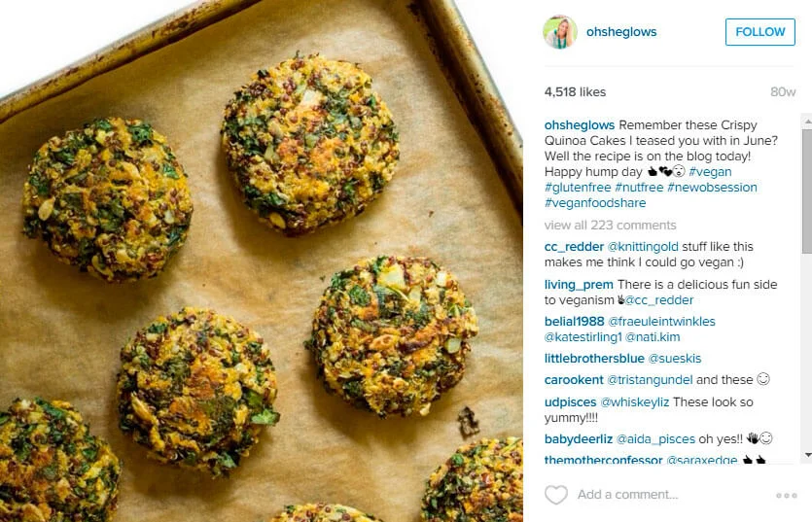Follow the ohsheglows account
812x522 pixels.
click(x=759, y=32)
